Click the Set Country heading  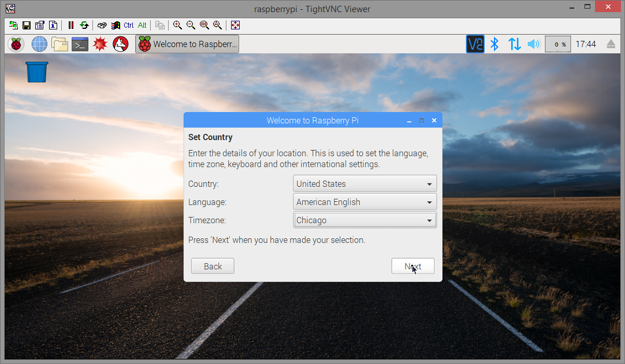[210, 137]
